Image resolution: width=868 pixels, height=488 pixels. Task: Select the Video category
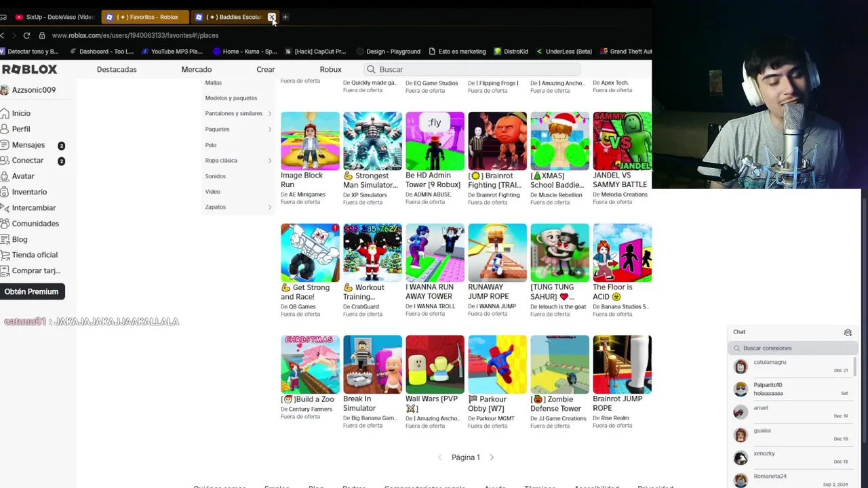coord(213,192)
